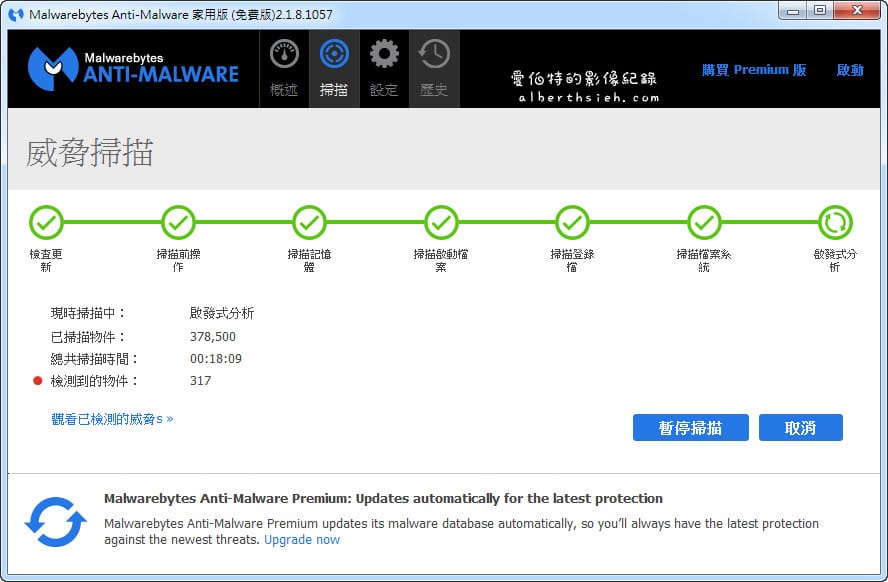This screenshot has height=582, width=888.
Task: Click 購買 Premium 版 link
Action: tap(754, 70)
